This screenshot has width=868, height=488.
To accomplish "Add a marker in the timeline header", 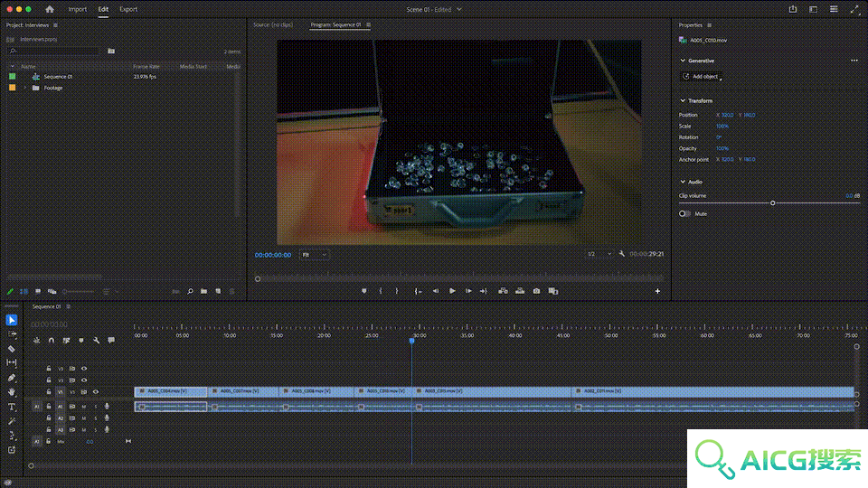I will coord(81,341).
